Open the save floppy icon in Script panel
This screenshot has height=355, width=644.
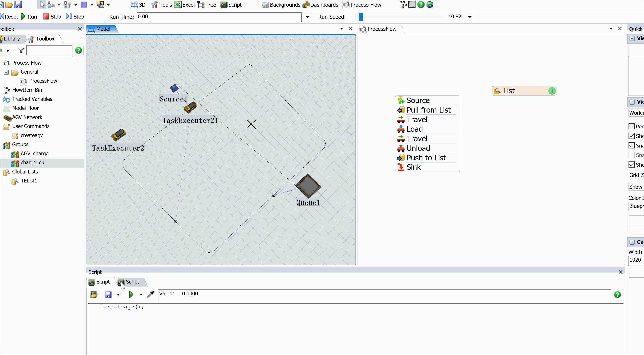108,294
